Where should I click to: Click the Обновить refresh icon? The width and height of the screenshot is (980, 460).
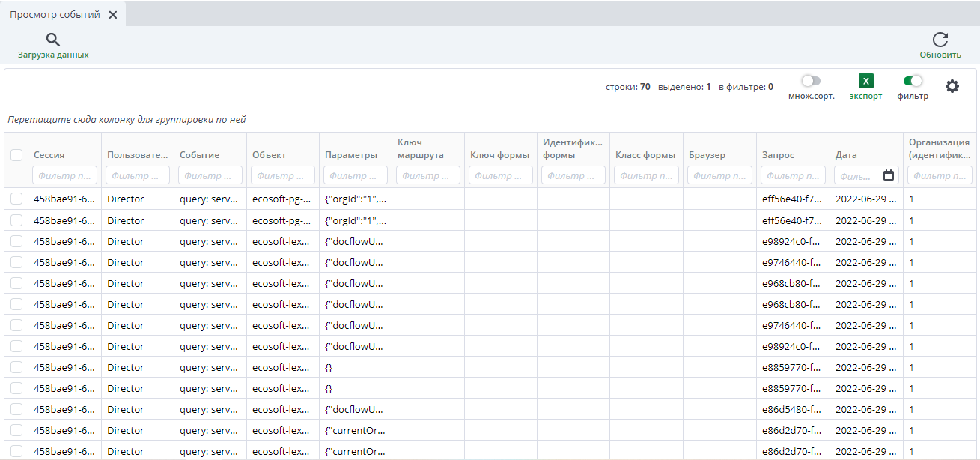940,40
